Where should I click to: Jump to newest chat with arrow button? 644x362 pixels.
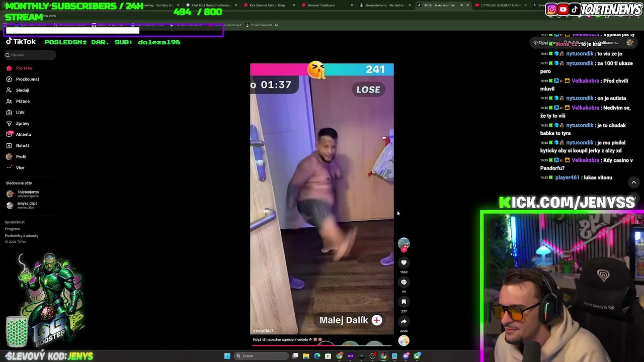point(634,183)
